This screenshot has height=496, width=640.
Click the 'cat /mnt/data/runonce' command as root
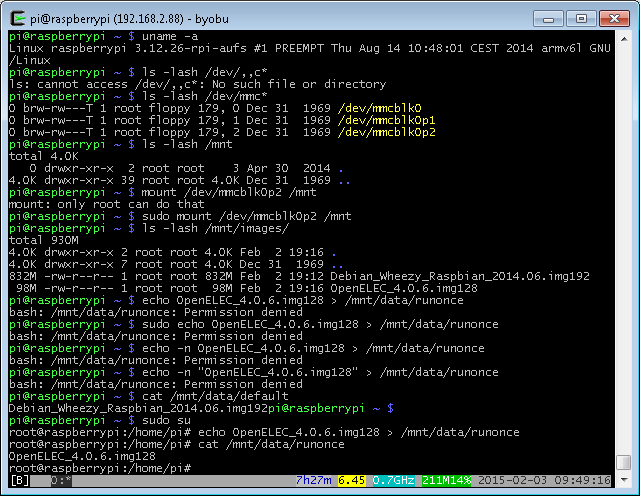pos(271,444)
